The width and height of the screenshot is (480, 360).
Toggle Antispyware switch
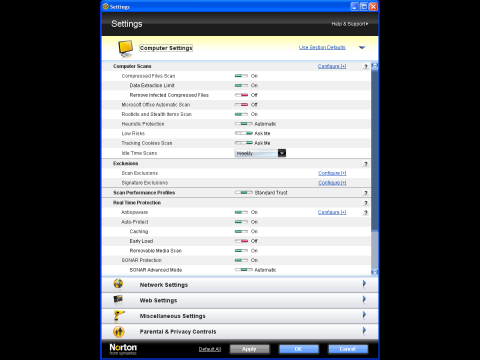[x=241, y=212]
